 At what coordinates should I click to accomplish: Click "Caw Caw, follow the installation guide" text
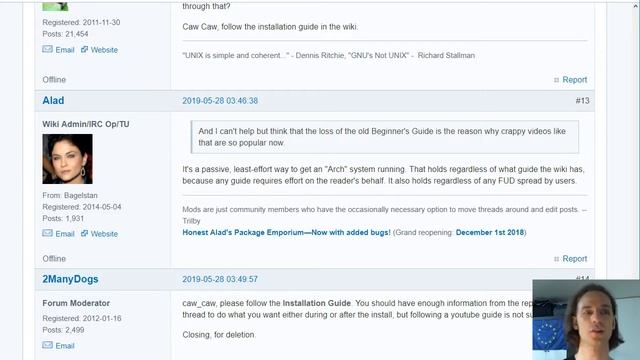[x=270, y=27]
